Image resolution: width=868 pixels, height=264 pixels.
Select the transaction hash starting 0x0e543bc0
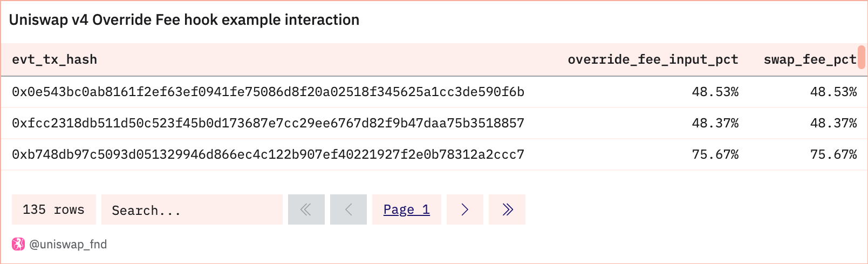(268, 92)
